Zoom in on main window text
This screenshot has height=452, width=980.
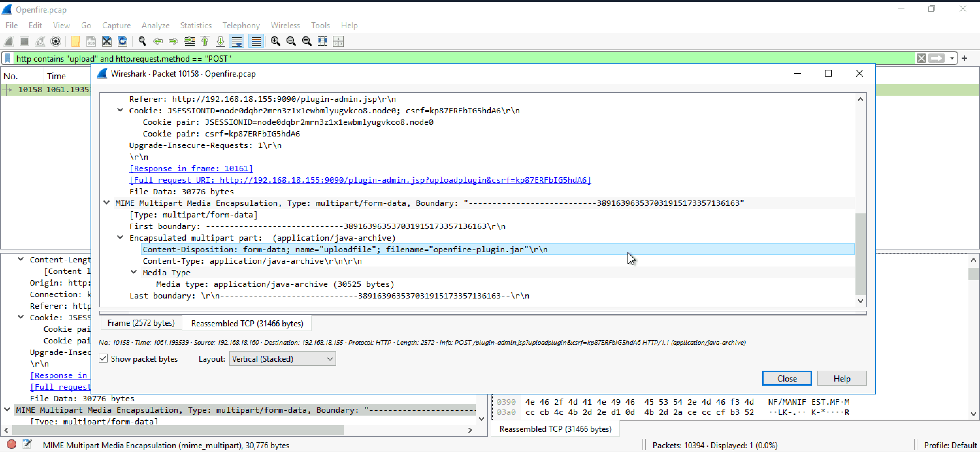(x=275, y=41)
